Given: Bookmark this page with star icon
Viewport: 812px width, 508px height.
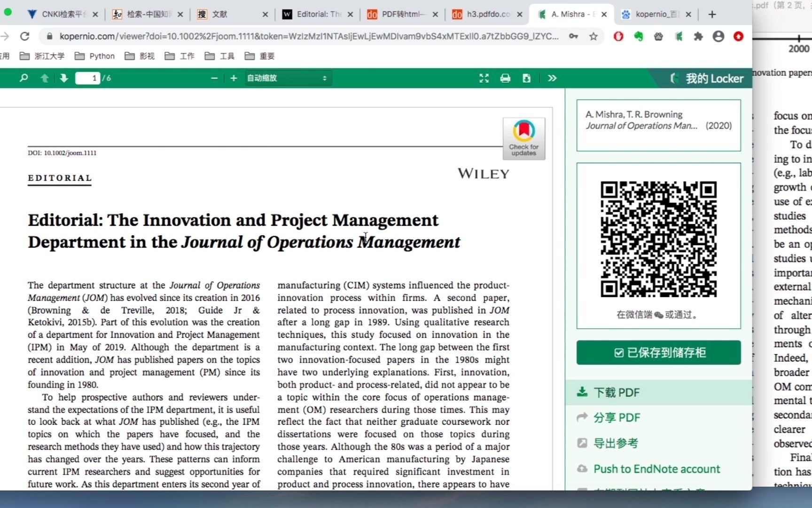Looking at the screenshot, I should tap(593, 36).
